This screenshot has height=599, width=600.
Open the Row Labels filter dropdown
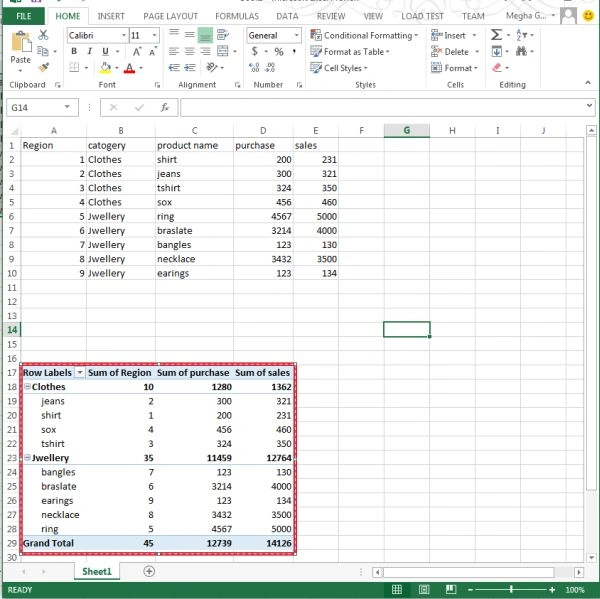coord(80,372)
